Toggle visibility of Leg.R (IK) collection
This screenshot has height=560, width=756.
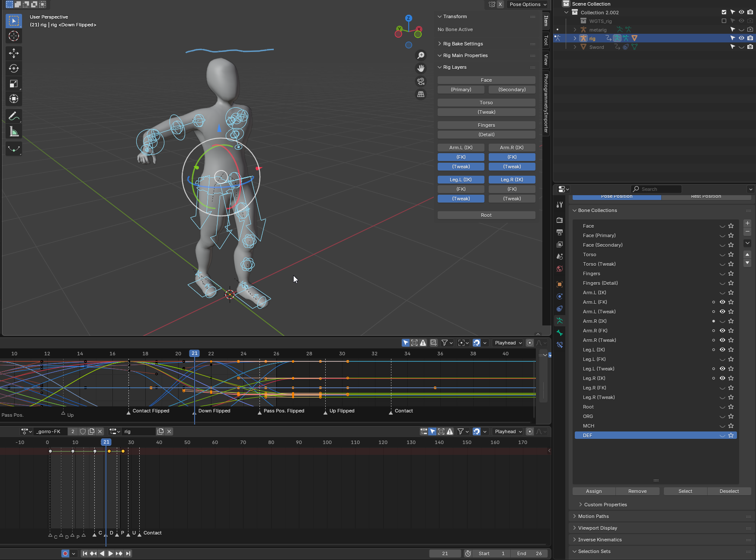click(x=722, y=378)
